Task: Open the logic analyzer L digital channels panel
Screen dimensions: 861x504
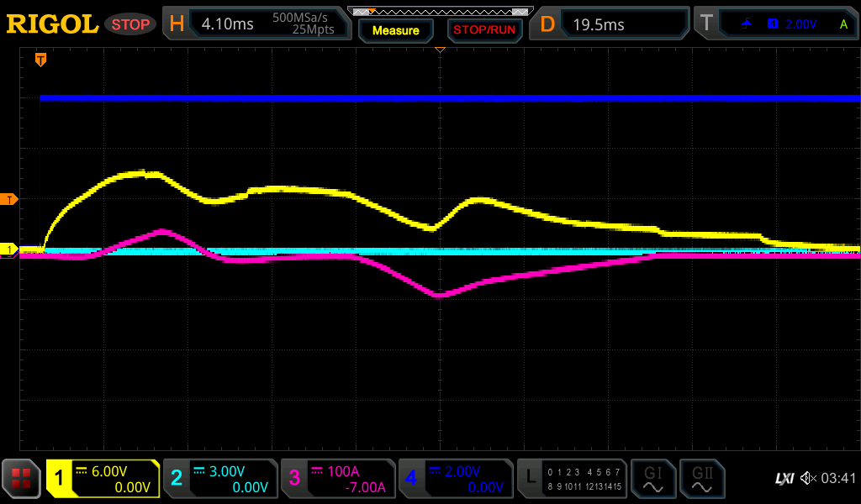Action: (572, 479)
